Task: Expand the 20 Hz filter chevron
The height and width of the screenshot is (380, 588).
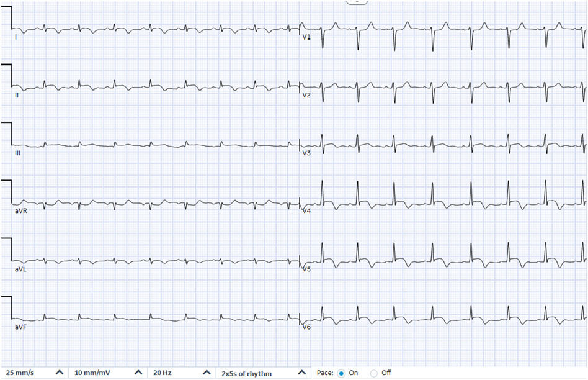Action: [x=207, y=373]
